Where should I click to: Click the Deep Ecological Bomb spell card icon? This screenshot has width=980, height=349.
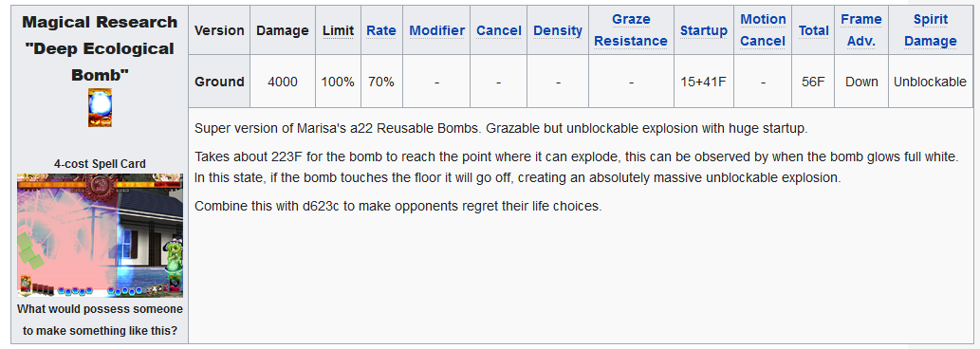click(100, 107)
